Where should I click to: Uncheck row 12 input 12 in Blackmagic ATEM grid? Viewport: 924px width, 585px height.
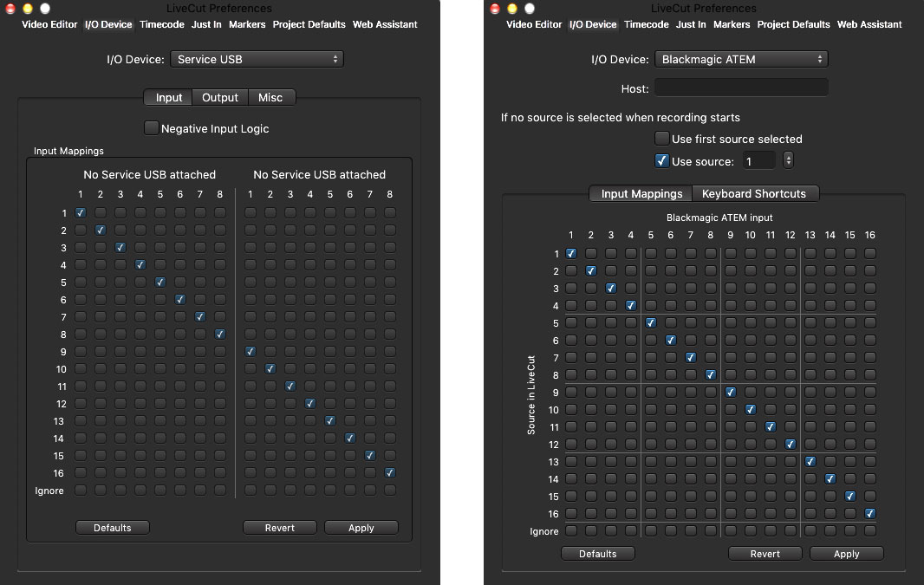pyautogui.click(x=791, y=445)
